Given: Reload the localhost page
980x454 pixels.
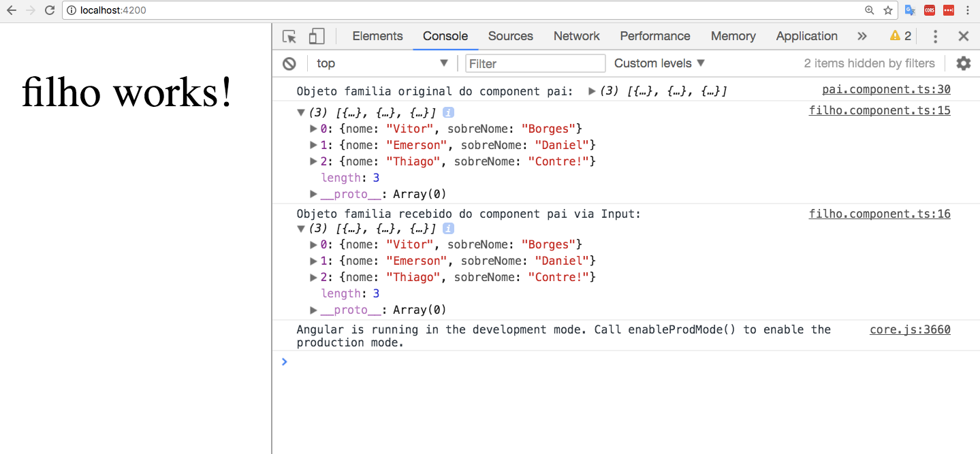Looking at the screenshot, I should 49,10.
